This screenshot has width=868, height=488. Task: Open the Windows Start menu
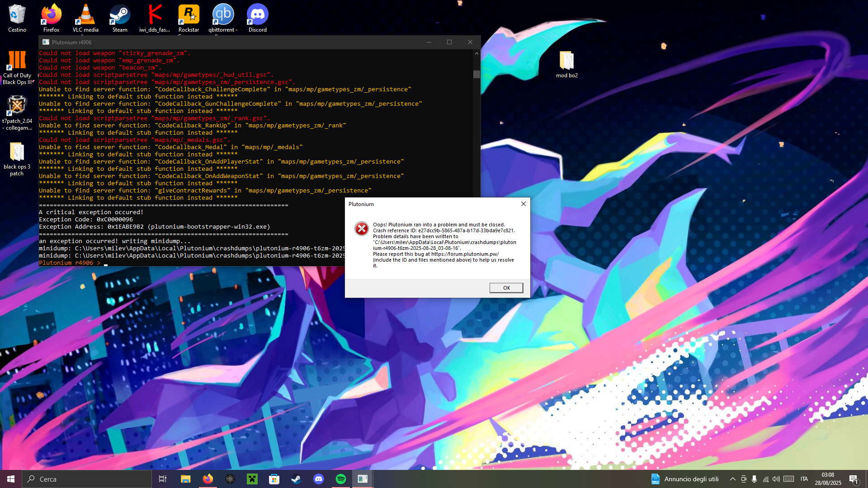(x=11, y=479)
